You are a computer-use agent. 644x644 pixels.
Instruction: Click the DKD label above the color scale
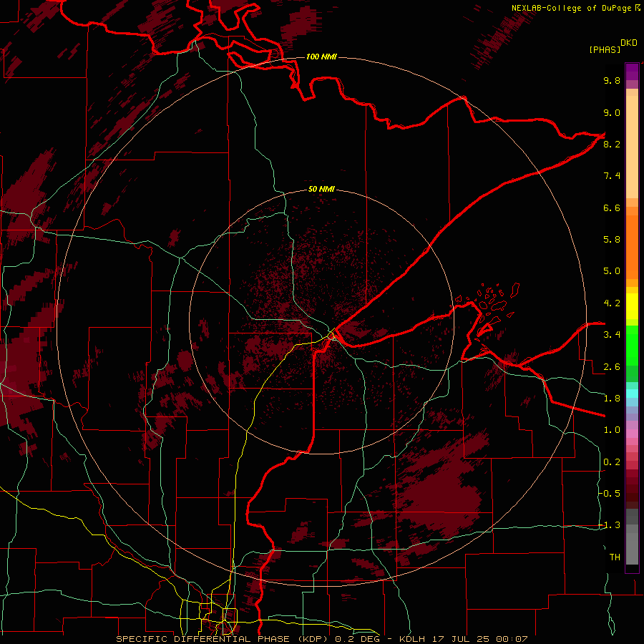629,43
